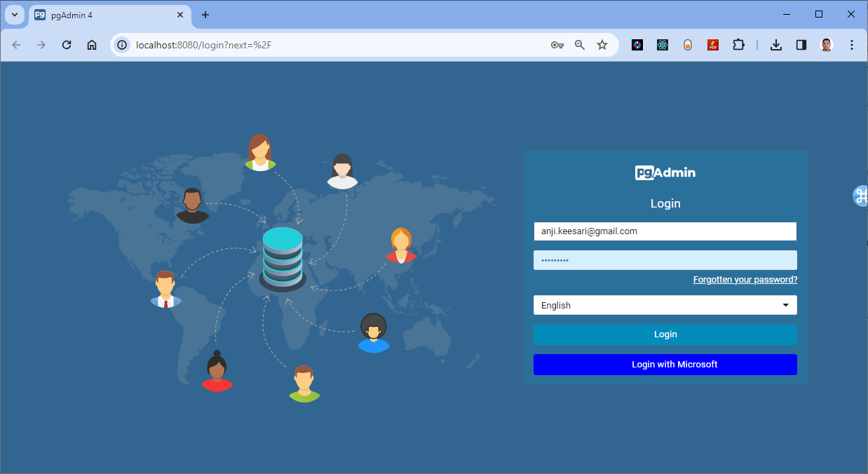Viewport: 868px width, 474px height.
Task: Click the email address input field
Action: pyautogui.click(x=665, y=231)
